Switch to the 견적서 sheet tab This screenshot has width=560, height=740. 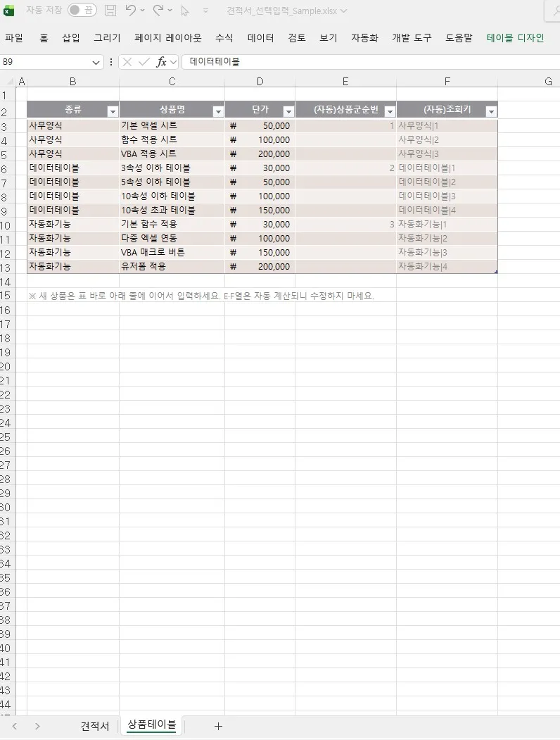tap(95, 726)
